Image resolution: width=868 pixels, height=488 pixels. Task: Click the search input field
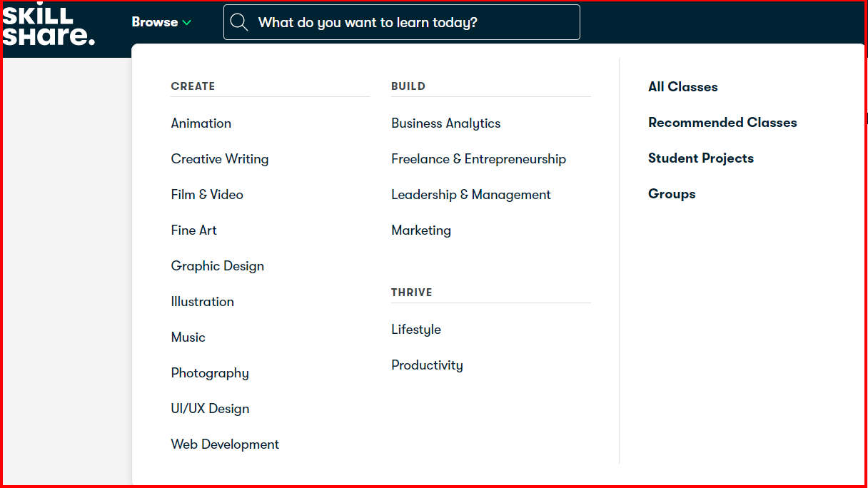coord(414,23)
